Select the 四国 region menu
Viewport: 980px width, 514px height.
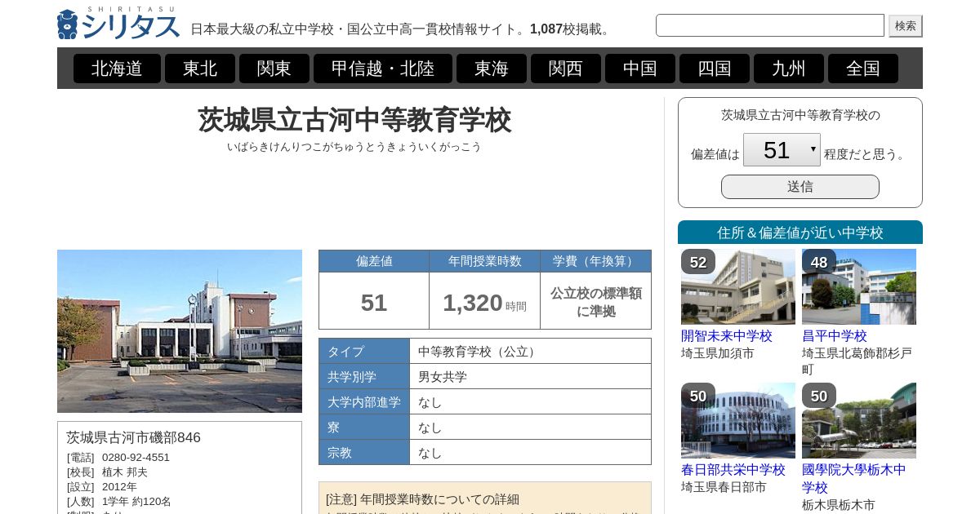click(715, 69)
